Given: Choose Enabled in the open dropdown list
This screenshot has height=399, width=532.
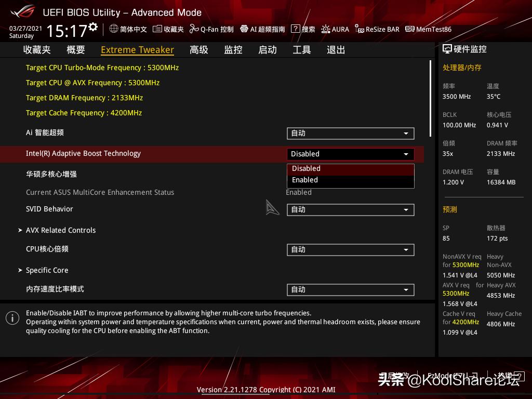Looking at the screenshot, I should (x=351, y=180).
